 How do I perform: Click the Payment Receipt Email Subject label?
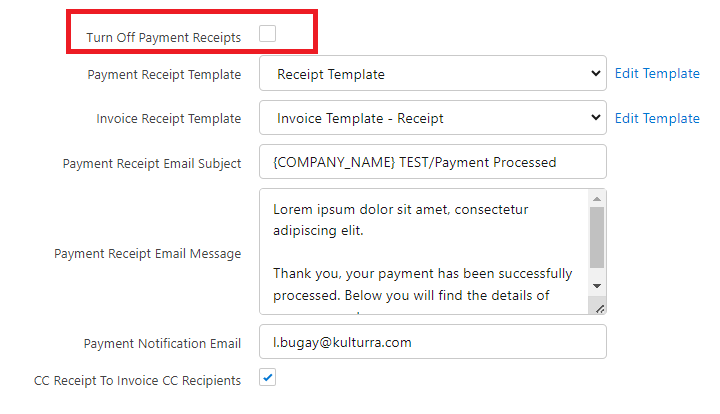point(152,163)
